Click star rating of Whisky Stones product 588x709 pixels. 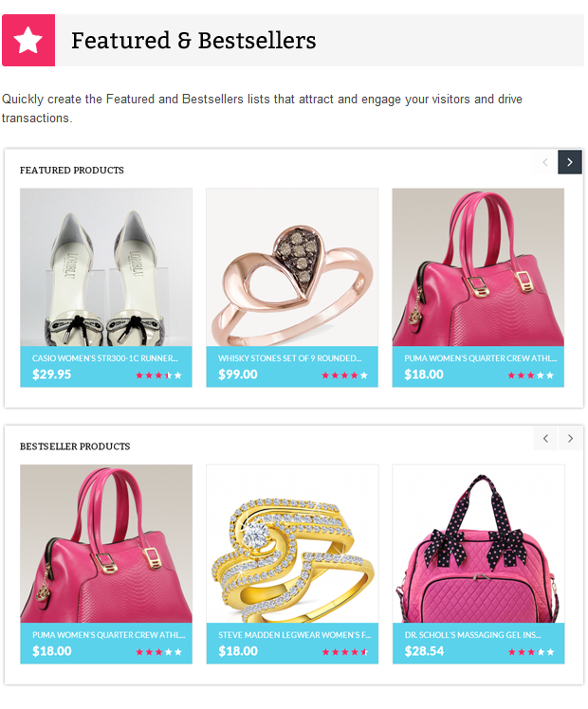(x=344, y=375)
